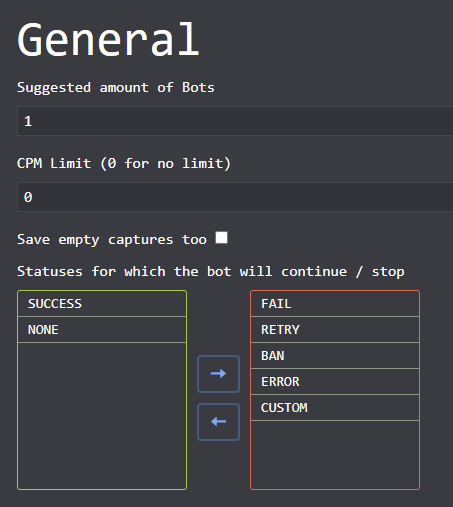Click the left arrow move button
Screen dimensions: 453x507
coord(218,422)
